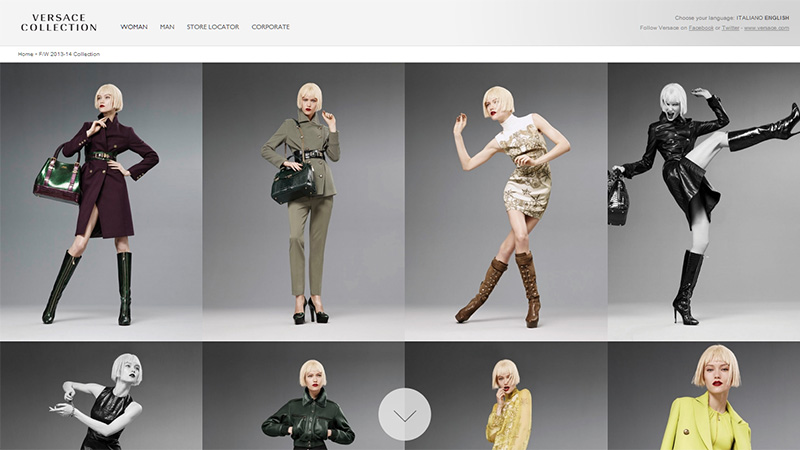This screenshot has height=450, width=800.
Task: Follow the Facebook link
Action: point(700,28)
